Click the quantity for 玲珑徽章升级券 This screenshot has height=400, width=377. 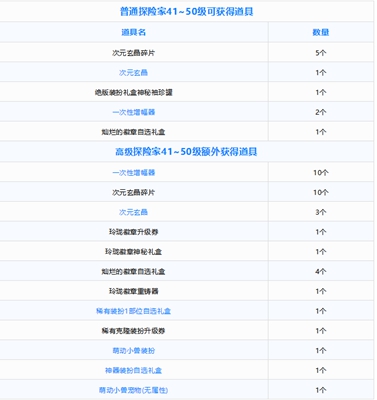pyautogui.click(x=321, y=232)
